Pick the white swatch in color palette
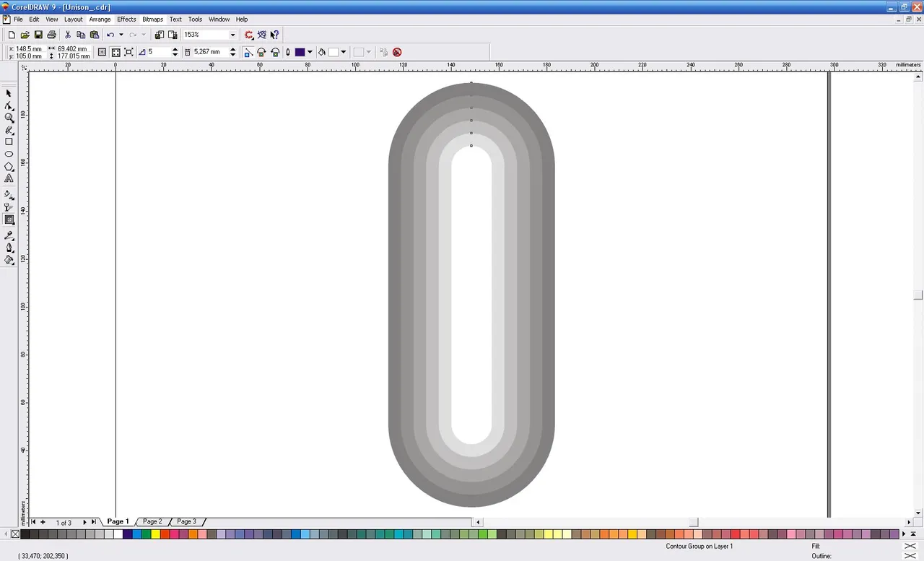This screenshot has height=561, width=924. pyautogui.click(x=118, y=534)
